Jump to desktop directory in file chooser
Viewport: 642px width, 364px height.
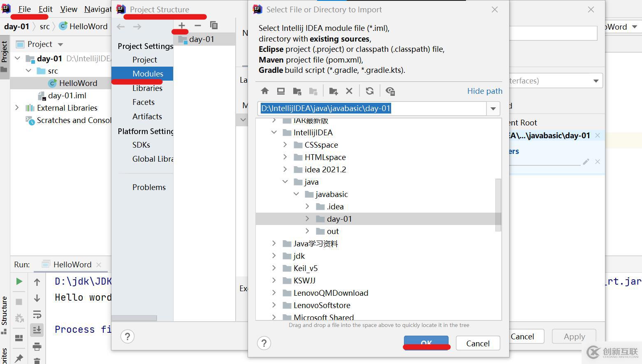tap(281, 91)
